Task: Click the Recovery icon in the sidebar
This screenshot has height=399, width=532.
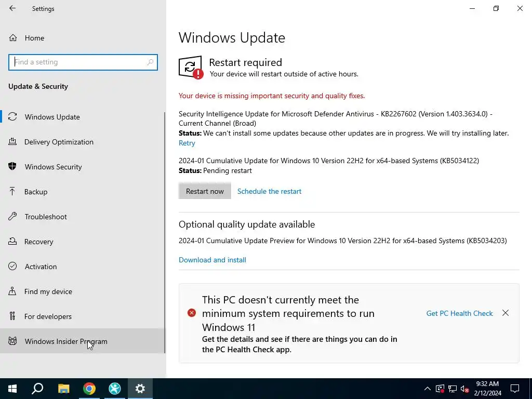Action: coord(12,241)
